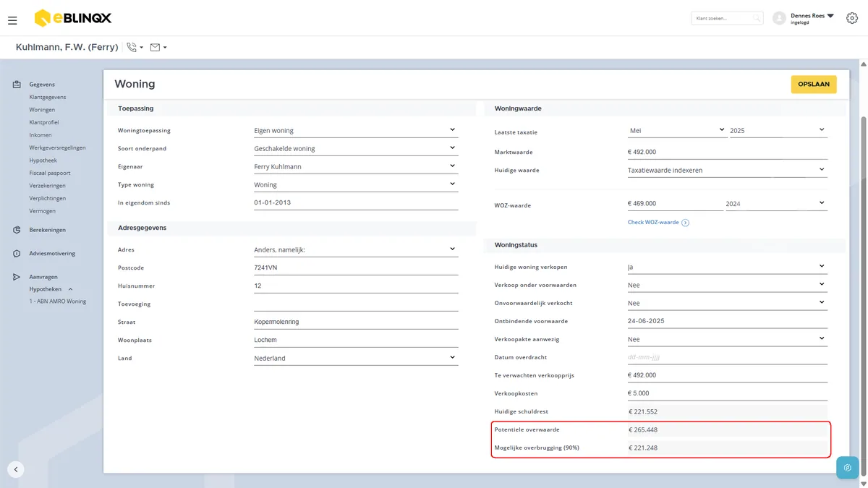Screen dimensions: 868x488
Task: Open Verzekeringen in sidebar
Action: [47, 186]
